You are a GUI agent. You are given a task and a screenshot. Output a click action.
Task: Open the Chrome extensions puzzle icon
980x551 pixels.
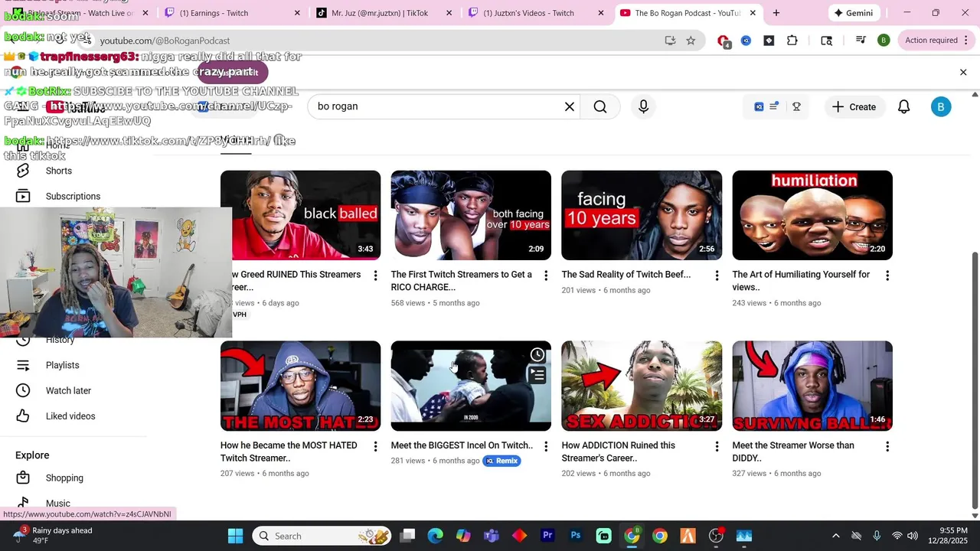[792, 41]
